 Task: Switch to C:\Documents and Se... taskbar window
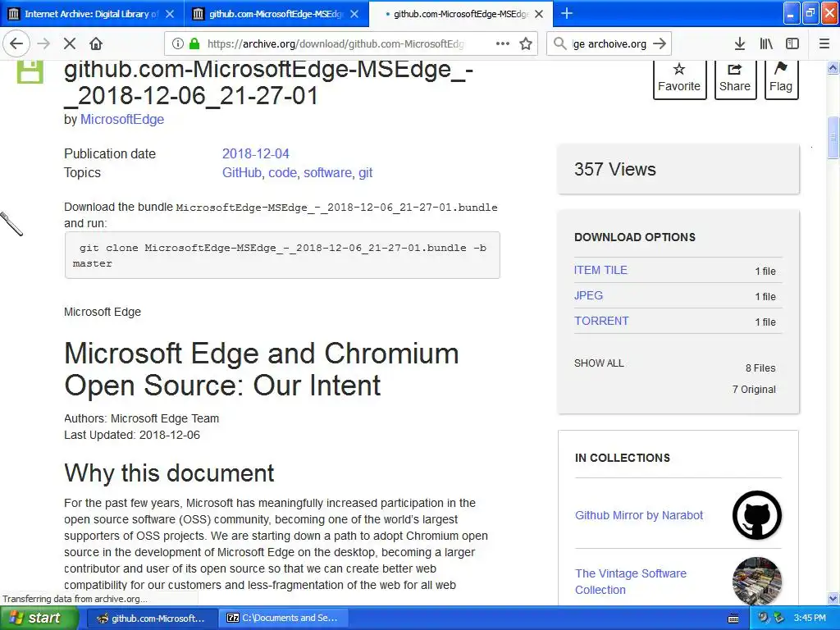[283, 619]
